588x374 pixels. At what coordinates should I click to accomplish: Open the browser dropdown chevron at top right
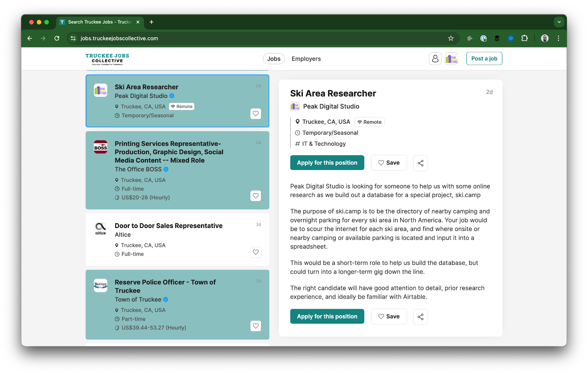click(x=559, y=22)
